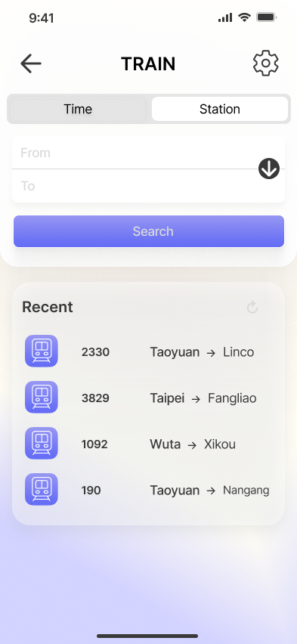Tap the train icon for 1092
This screenshot has width=297, height=644.
tap(42, 443)
